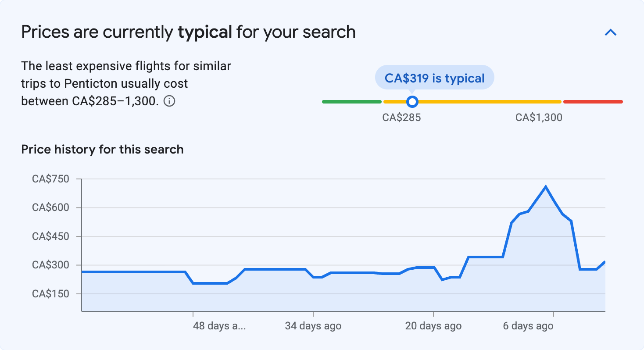The height and width of the screenshot is (350, 644).
Task: Click the "48 days a..." axis label
Action: [x=219, y=326]
